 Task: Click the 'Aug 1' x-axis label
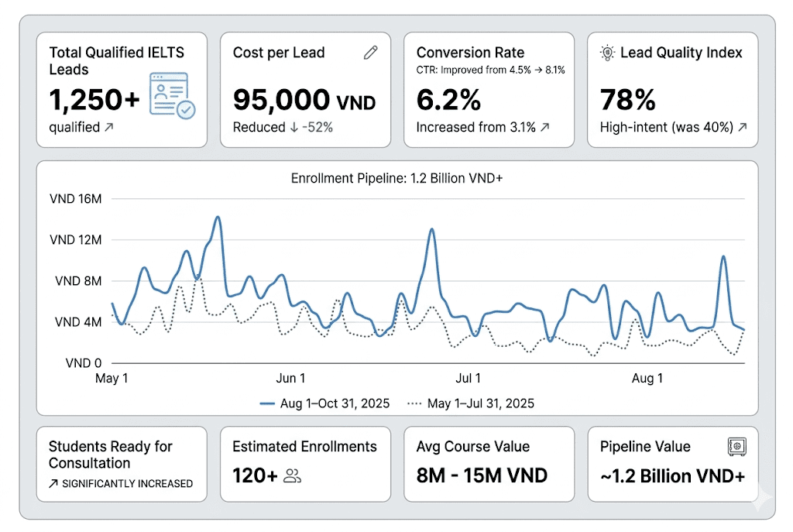647,378
